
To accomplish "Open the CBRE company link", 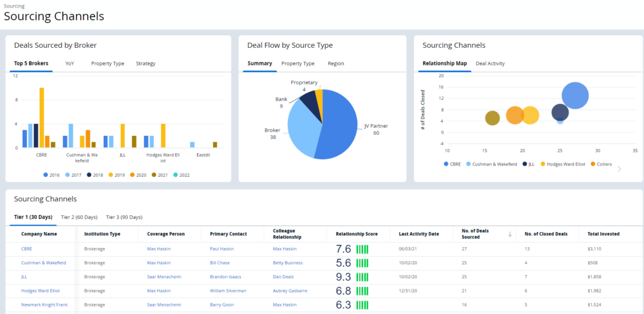I will click(26, 249).
